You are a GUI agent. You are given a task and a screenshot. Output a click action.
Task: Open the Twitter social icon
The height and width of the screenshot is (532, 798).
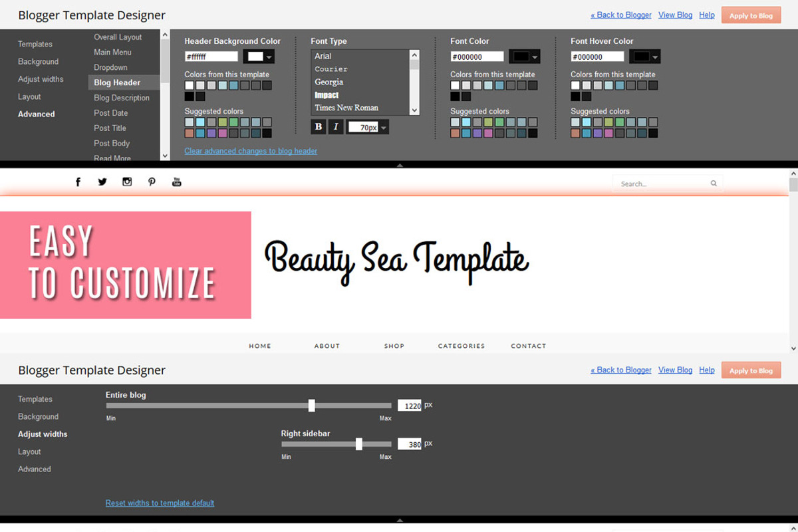(102, 182)
